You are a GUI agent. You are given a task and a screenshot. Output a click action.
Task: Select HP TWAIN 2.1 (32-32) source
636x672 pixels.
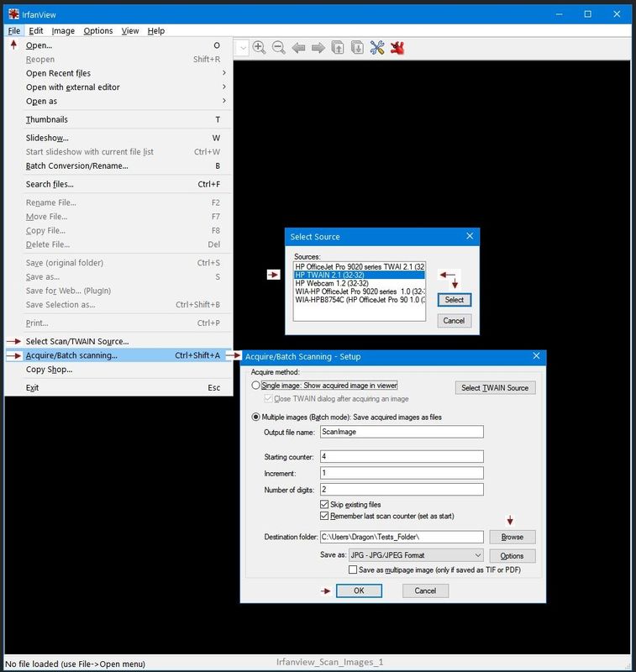coord(360,275)
